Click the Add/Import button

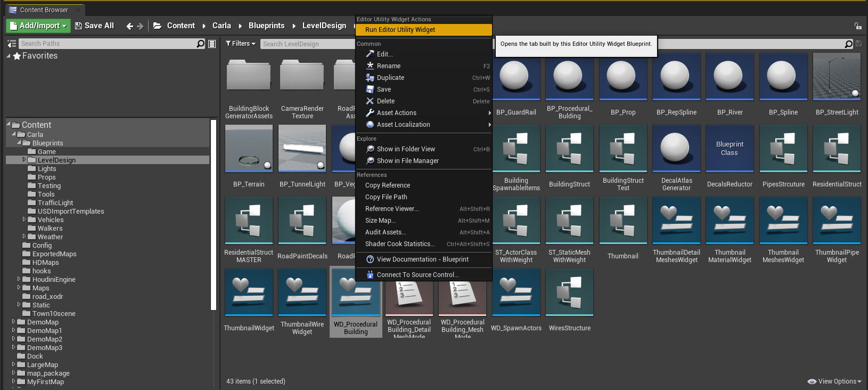point(38,26)
